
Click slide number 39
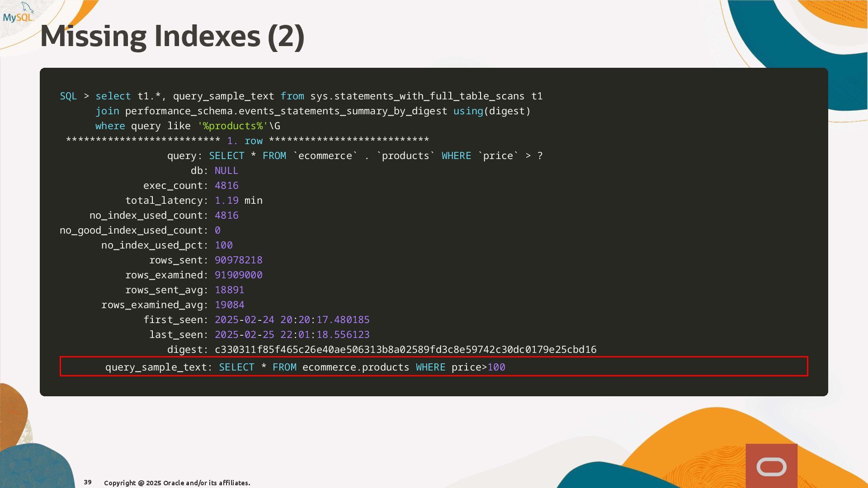tap(88, 482)
